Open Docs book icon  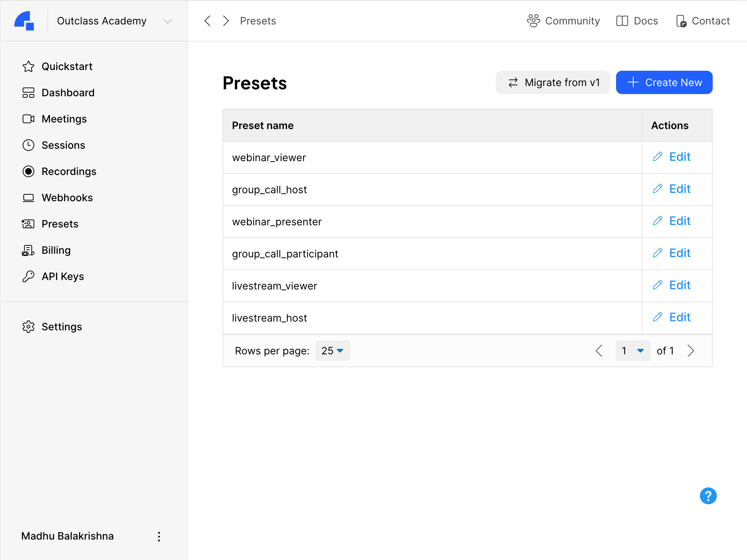pyautogui.click(x=622, y=21)
